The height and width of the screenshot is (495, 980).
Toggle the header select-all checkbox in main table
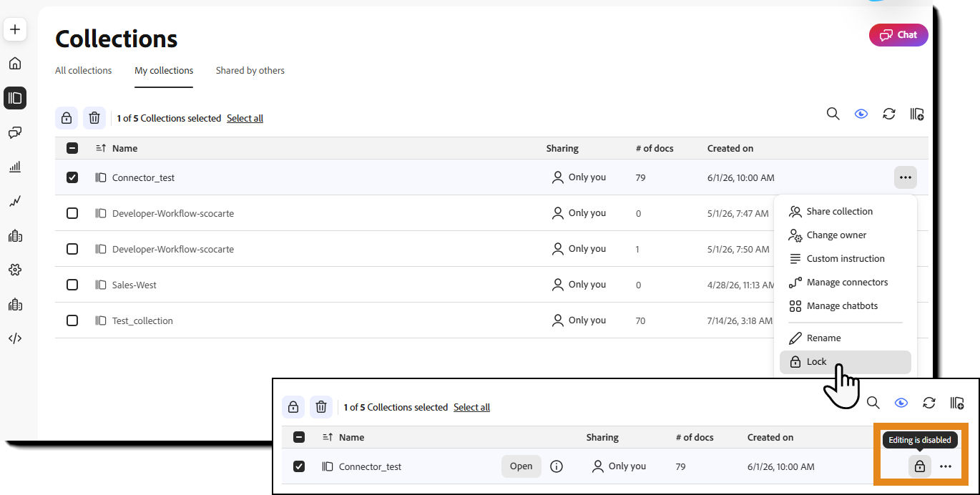coord(72,148)
